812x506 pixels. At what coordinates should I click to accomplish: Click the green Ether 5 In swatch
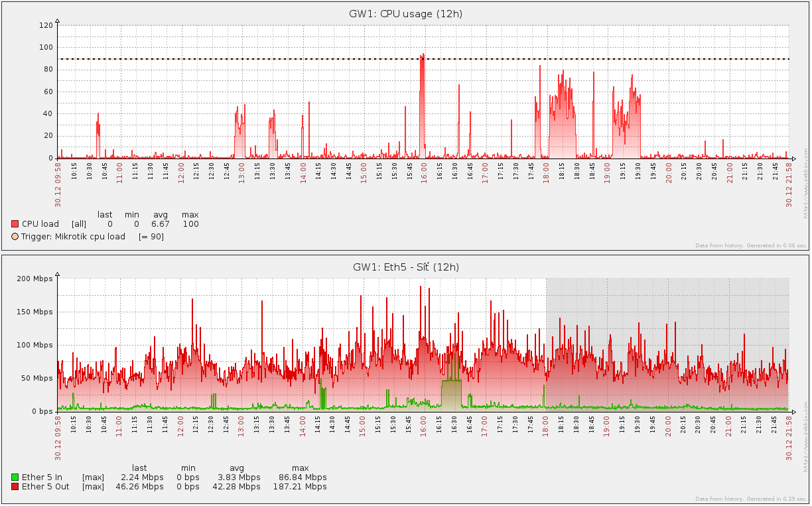15,477
